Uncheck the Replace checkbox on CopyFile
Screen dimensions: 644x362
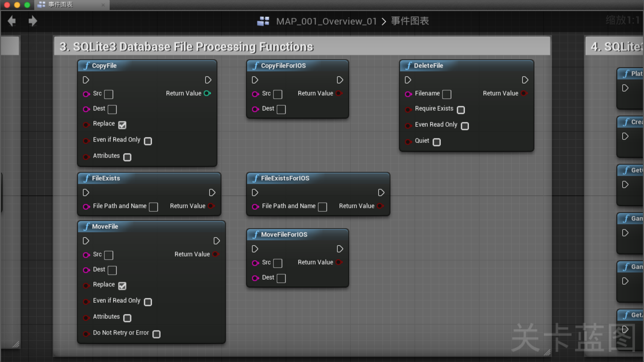click(122, 125)
